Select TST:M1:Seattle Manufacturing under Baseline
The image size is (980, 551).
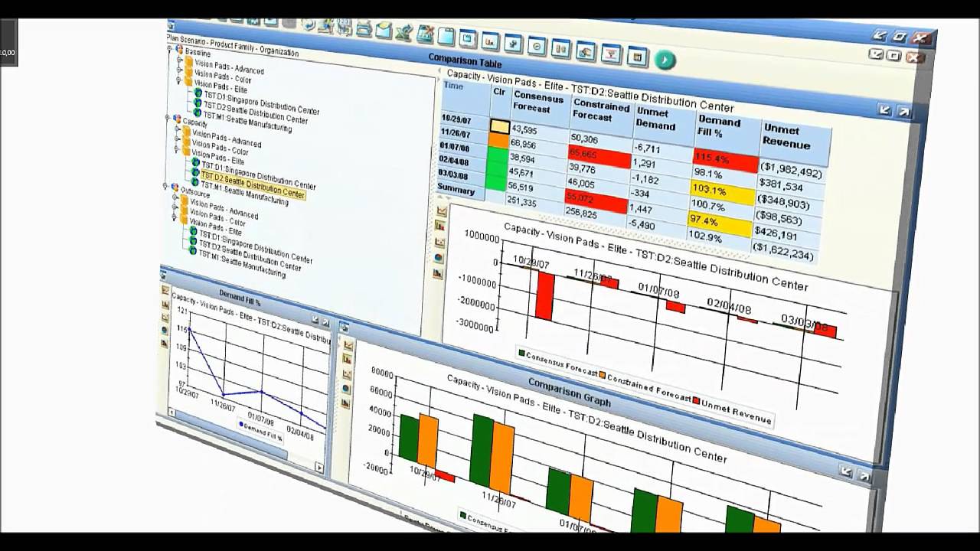[247, 122]
